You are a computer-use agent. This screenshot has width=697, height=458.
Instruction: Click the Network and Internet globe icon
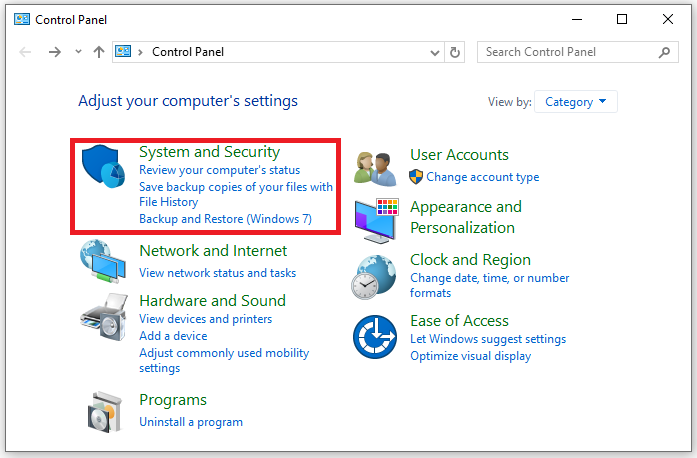pos(103,261)
